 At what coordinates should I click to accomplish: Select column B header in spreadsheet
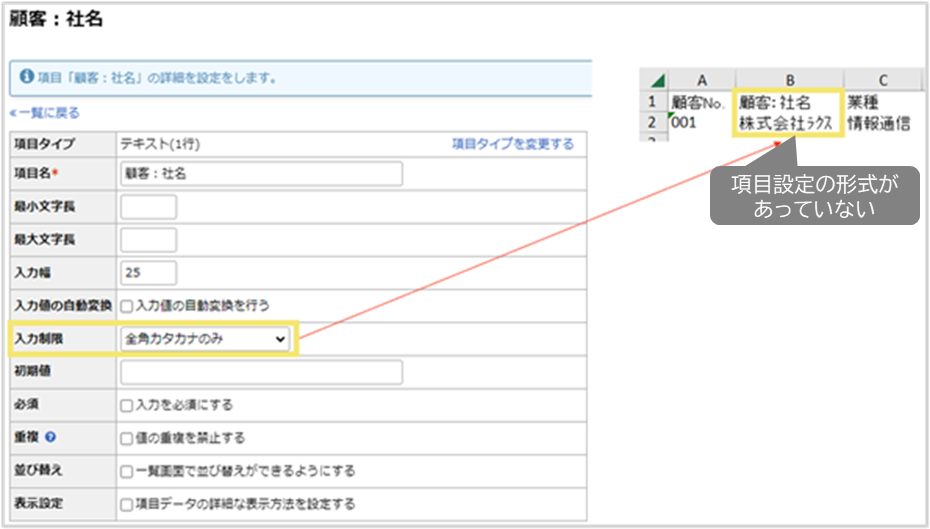tap(789, 80)
